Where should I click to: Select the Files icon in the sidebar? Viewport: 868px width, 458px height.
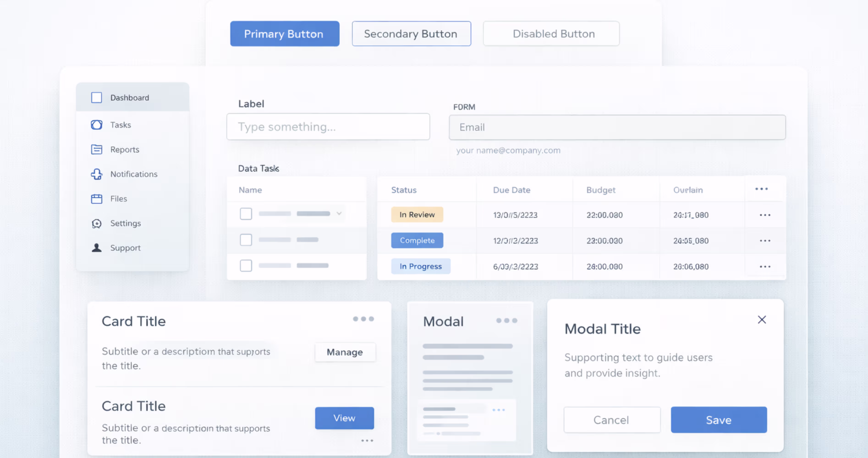tap(96, 199)
